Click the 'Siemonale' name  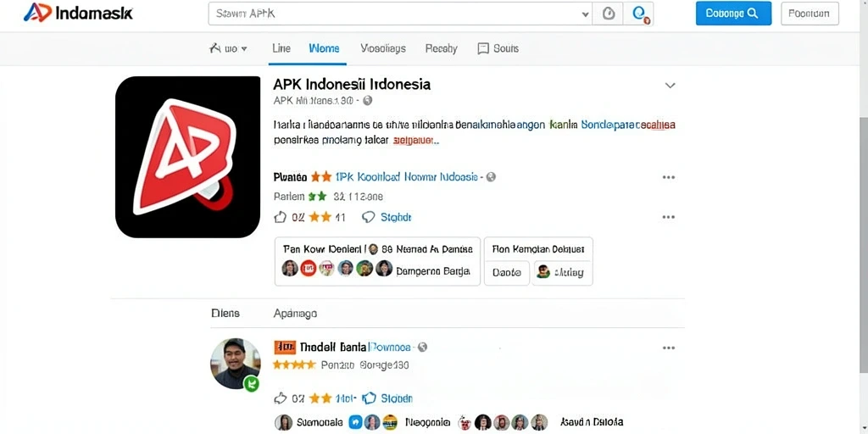coord(320,422)
